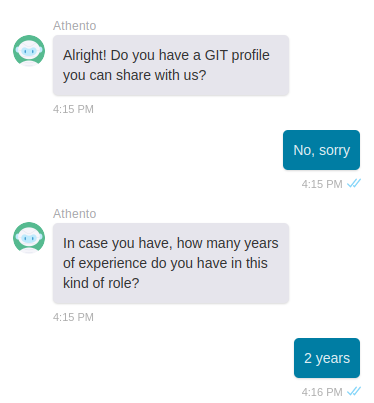Click the text 'kind of role?'
Viewport: 374px width, 403px height.
pos(101,283)
